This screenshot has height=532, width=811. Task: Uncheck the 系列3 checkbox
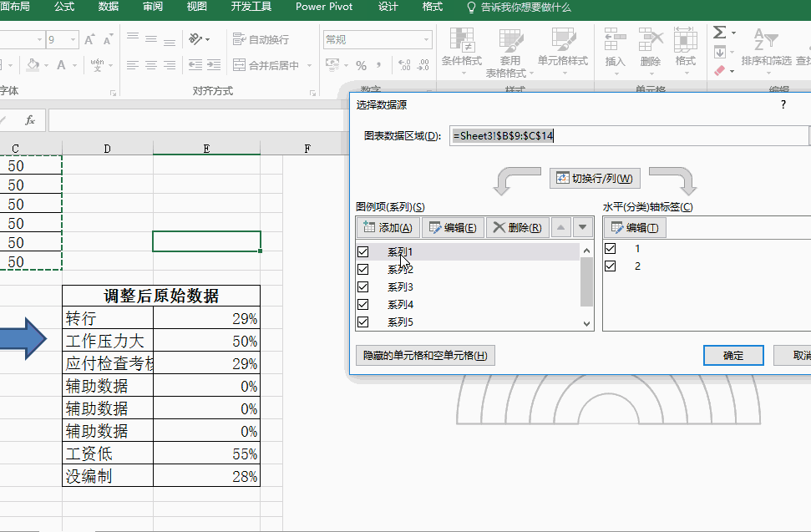tap(362, 286)
